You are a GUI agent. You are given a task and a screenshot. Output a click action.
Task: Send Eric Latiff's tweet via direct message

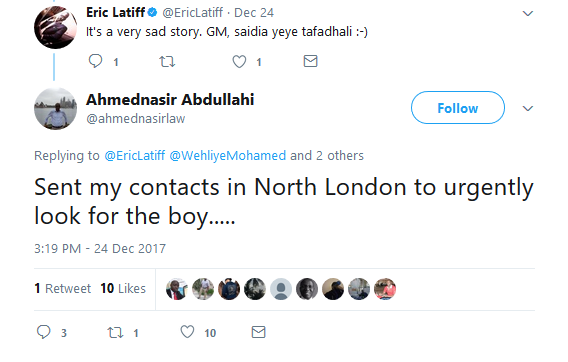pyautogui.click(x=310, y=61)
